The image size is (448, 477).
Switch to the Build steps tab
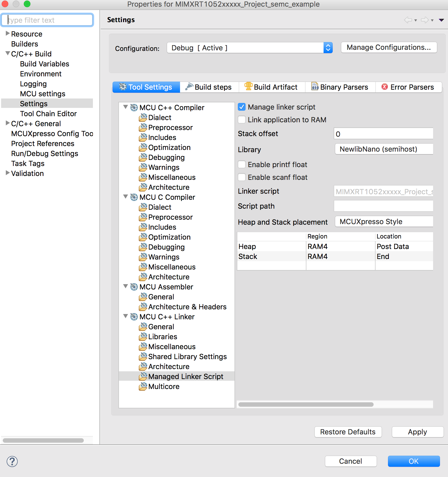pos(209,87)
